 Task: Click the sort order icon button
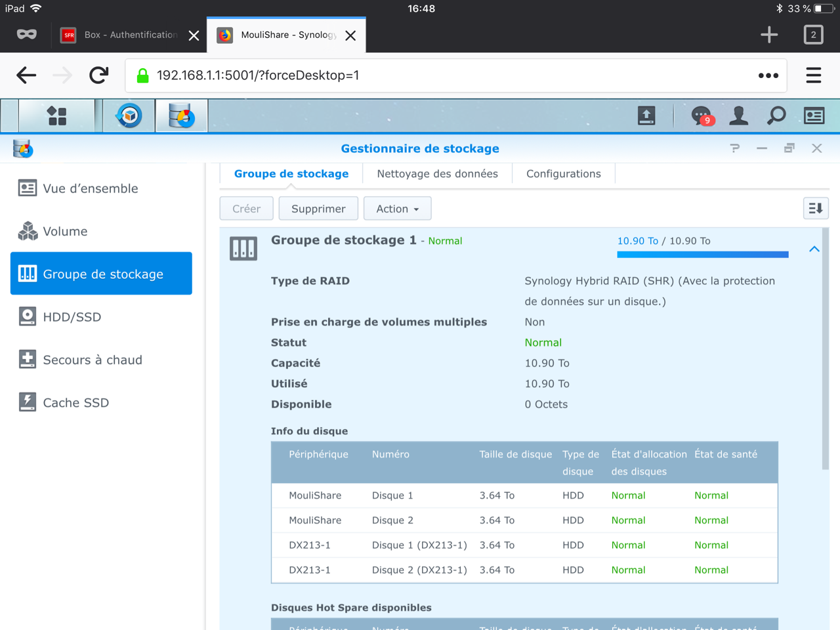[816, 208]
